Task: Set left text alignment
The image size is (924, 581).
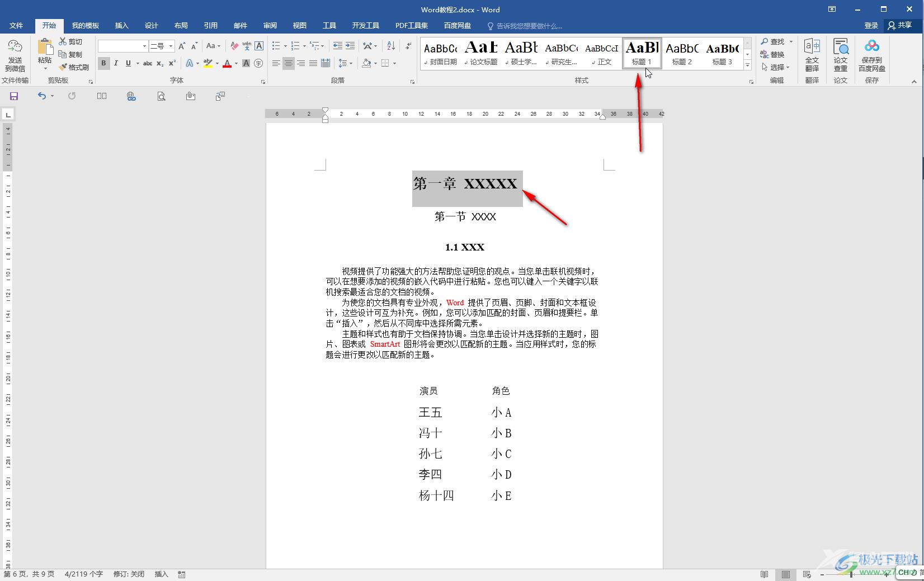Action: coord(276,63)
